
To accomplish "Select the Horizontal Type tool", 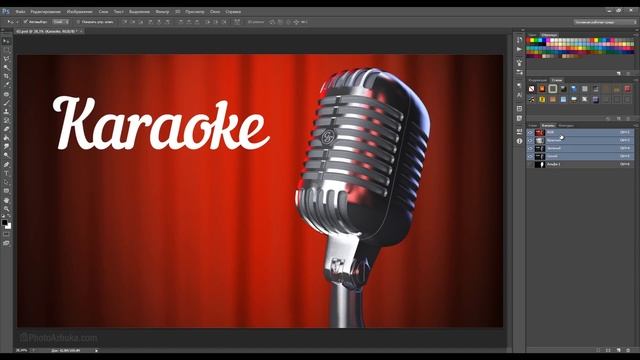I will click(6, 173).
